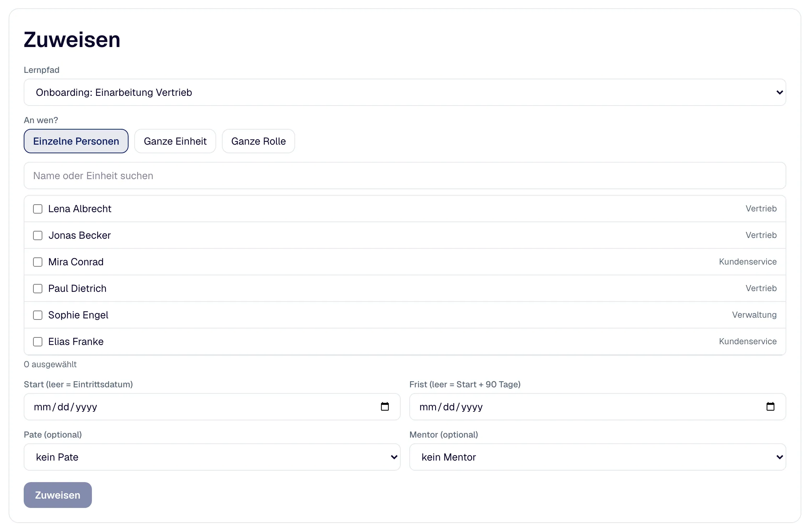Select Mira Conrad's checkbox
This screenshot has height=532, width=810.
point(38,262)
